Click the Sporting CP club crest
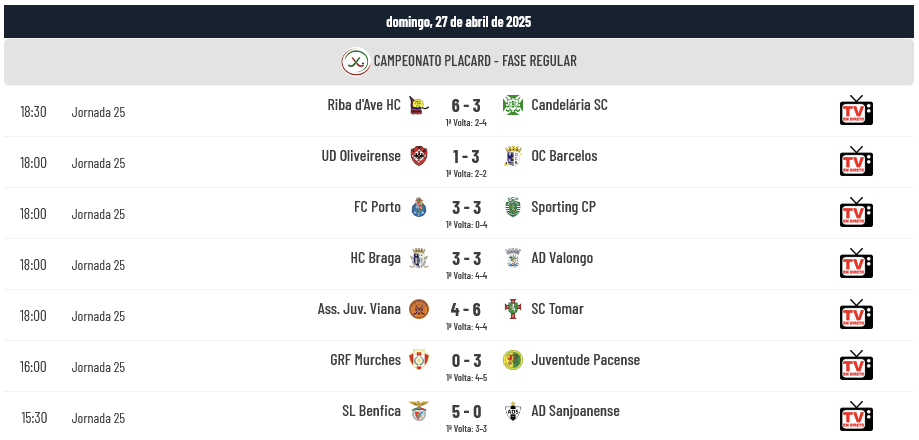919x440 pixels. (x=513, y=207)
